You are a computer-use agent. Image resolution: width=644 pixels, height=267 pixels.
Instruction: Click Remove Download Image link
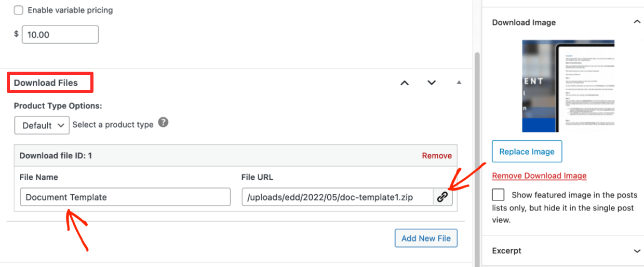[539, 176]
